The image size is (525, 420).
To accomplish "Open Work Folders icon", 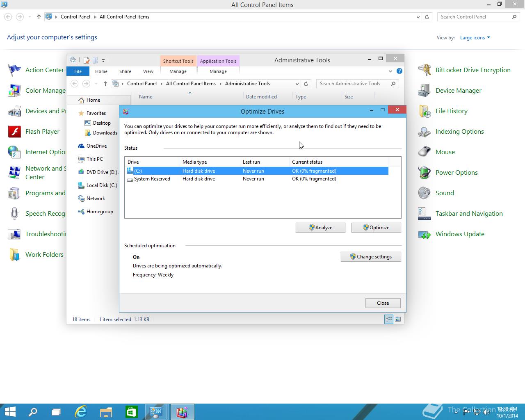I will [x=14, y=255].
